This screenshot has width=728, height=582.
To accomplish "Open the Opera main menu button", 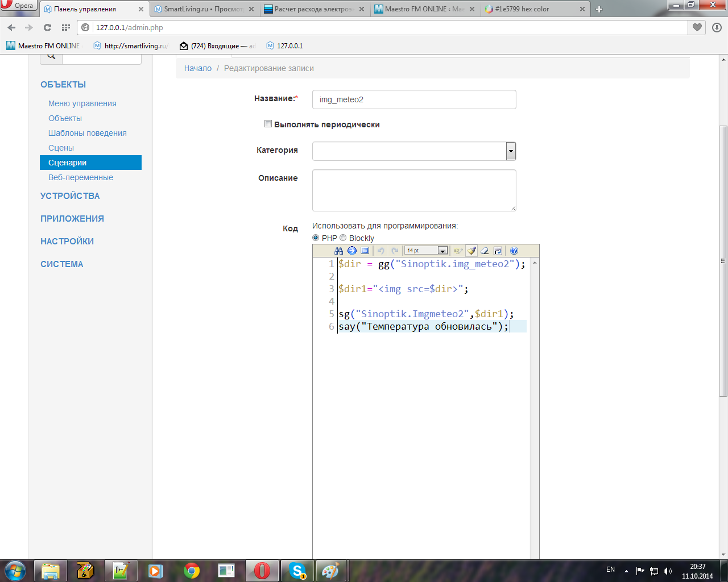I will (x=18, y=6).
